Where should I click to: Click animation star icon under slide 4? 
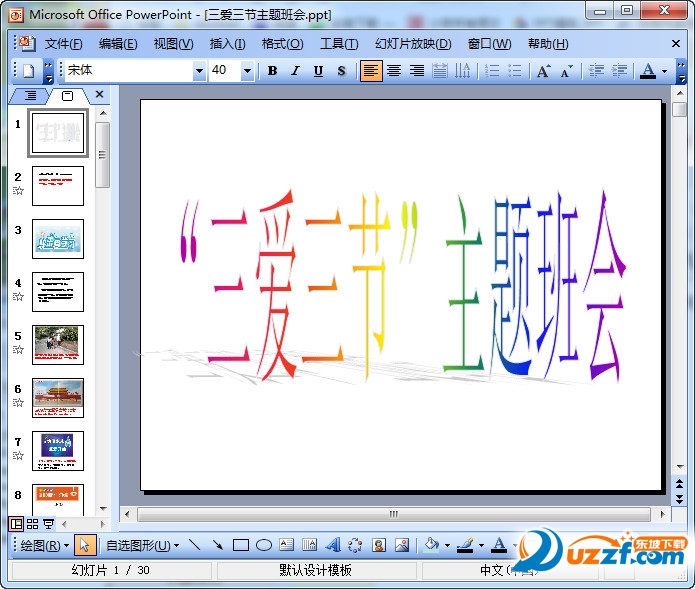(x=18, y=296)
